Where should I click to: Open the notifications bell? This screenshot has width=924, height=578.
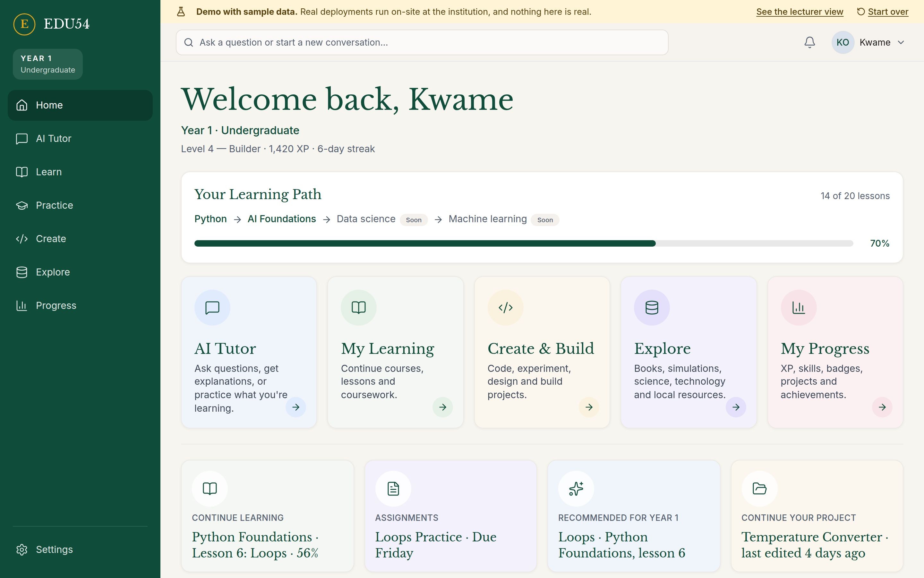point(809,42)
